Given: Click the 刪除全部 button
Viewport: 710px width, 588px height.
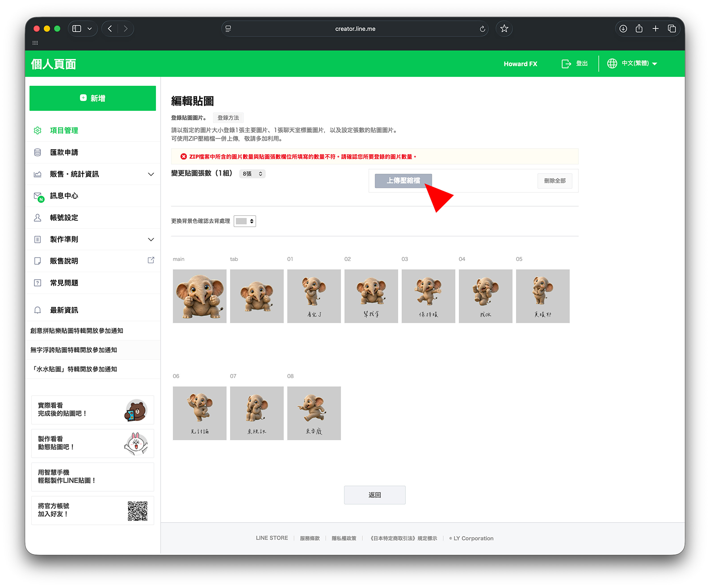Looking at the screenshot, I should point(555,181).
